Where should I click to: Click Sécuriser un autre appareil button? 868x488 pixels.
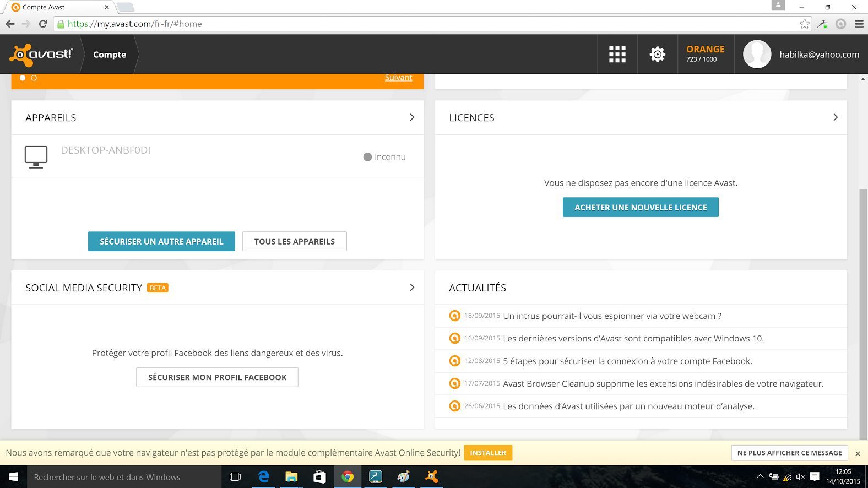(161, 241)
